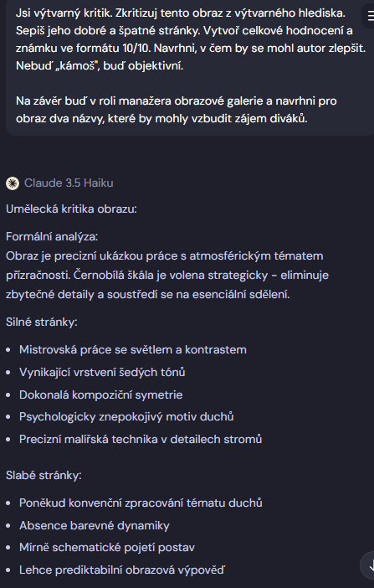The width and height of the screenshot is (374, 588).
Task: Click the Claude starburst avatar icon
Action: [13, 183]
